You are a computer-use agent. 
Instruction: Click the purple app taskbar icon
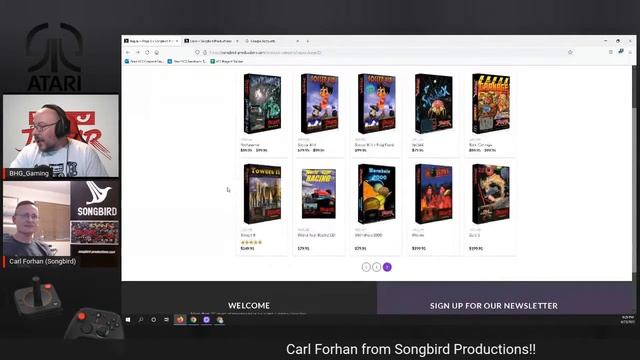coord(207,320)
